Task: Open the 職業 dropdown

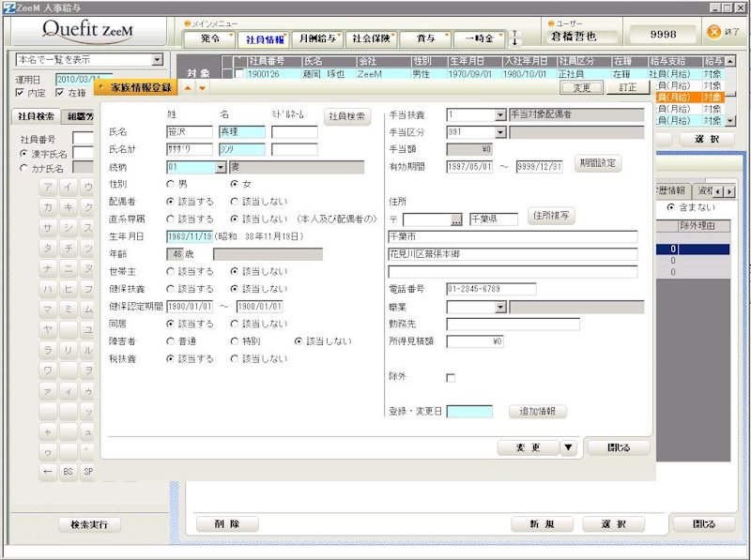Action: tap(500, 307)
